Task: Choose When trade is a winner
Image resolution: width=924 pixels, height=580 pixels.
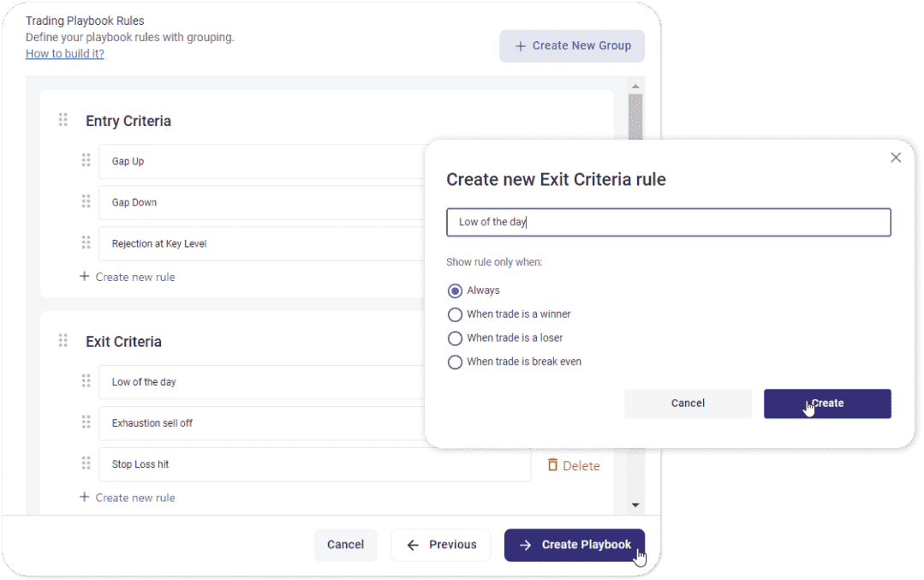Action: coord(456,314)
